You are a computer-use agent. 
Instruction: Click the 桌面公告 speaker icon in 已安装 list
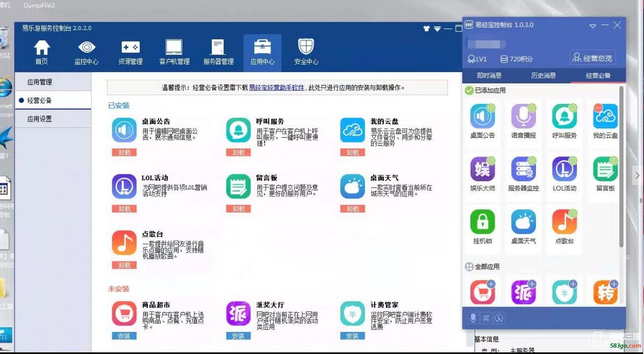[x=124, y=130]
